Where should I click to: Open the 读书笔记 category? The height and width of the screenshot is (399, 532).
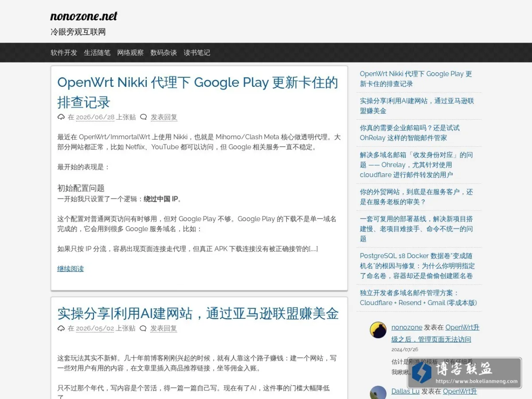197,53
